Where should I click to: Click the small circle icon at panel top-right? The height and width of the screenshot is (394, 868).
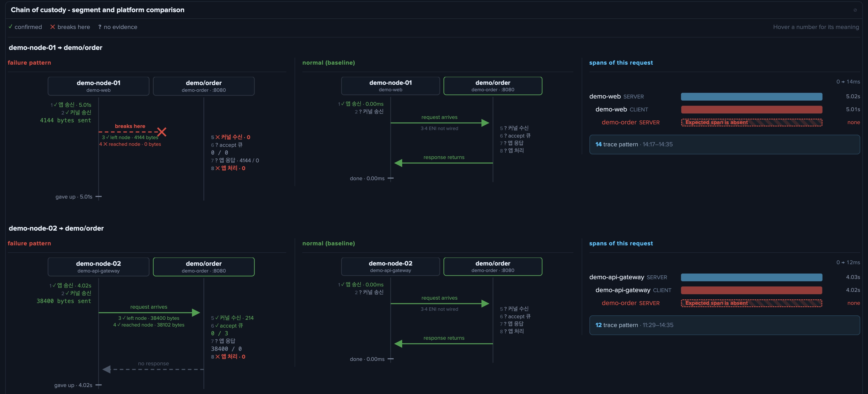coord(855,10)
